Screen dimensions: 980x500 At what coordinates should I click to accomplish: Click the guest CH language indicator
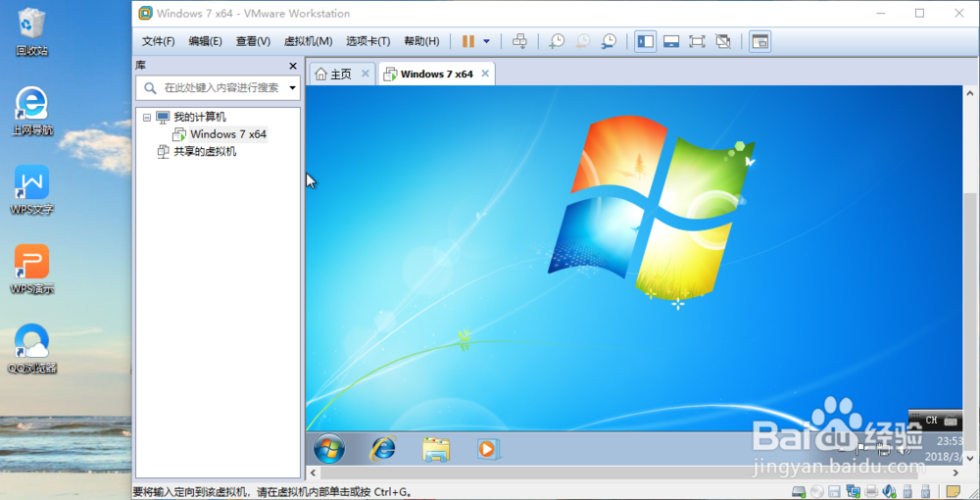click(931, 420)
